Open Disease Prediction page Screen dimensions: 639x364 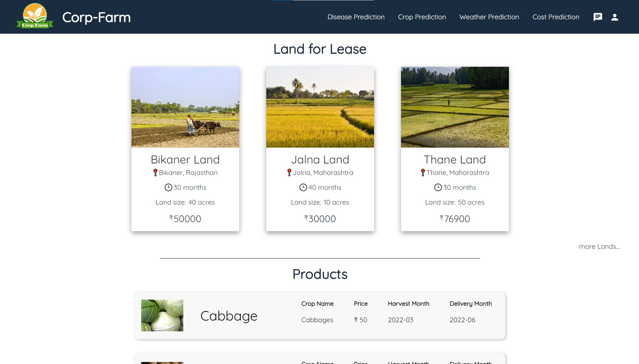[x=356, y=17]
